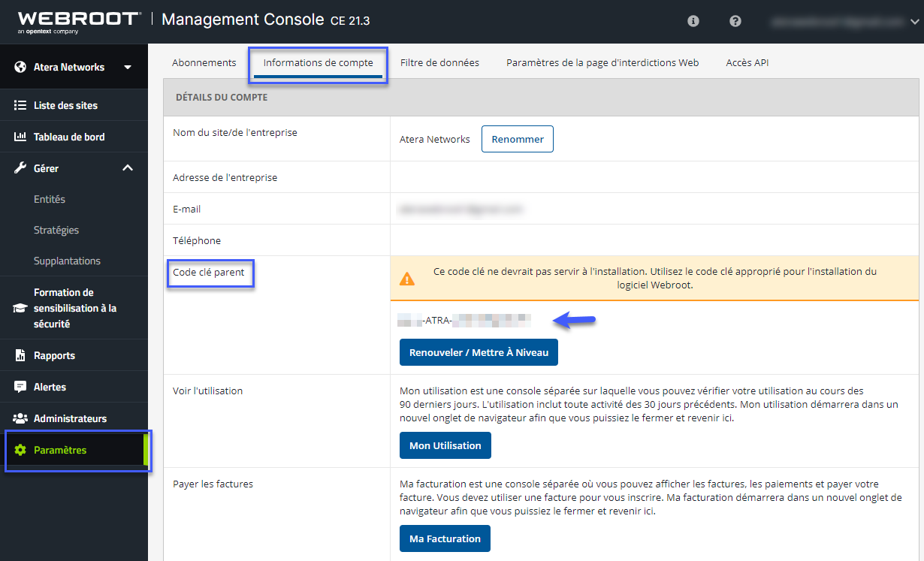
Task: Open the help question mark icon
Action: pyautogui.click(x=735, y=21)
